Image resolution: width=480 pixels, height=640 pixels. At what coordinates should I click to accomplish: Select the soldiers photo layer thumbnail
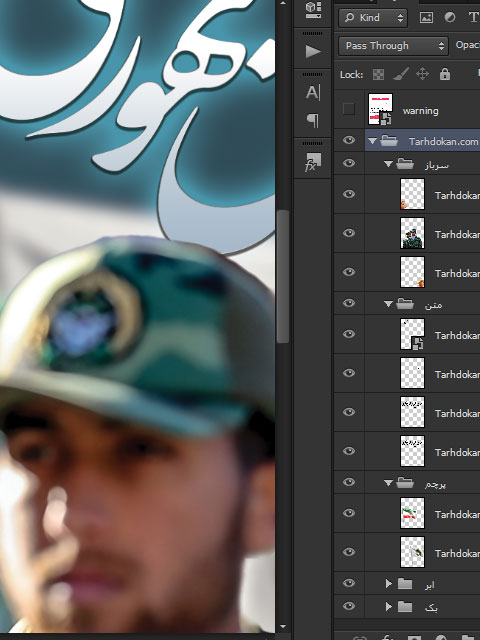(x=412, y=233)
